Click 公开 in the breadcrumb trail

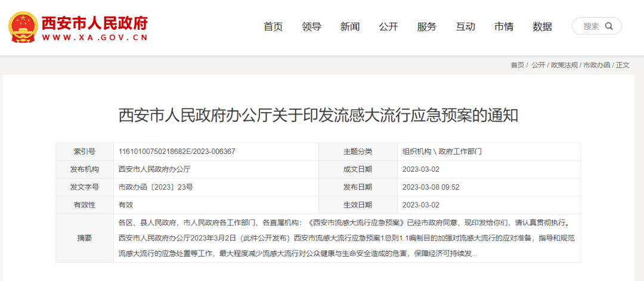538,65
